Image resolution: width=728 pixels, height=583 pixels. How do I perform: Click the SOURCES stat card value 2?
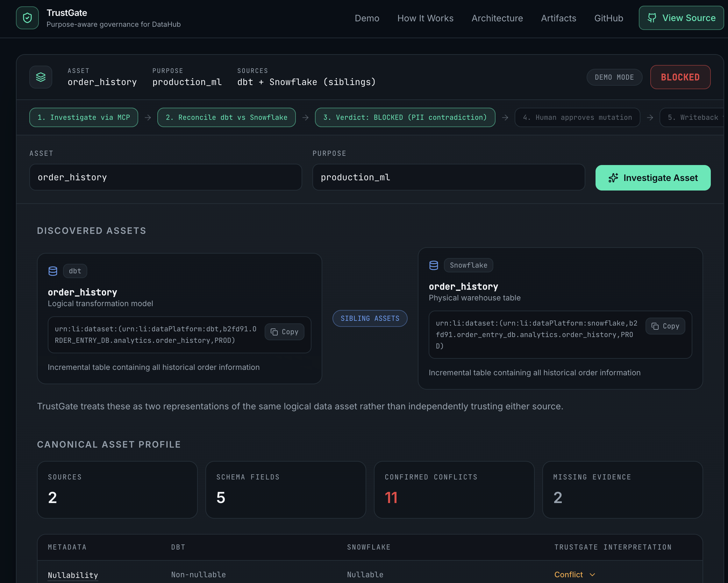click(x=52, y=498)
